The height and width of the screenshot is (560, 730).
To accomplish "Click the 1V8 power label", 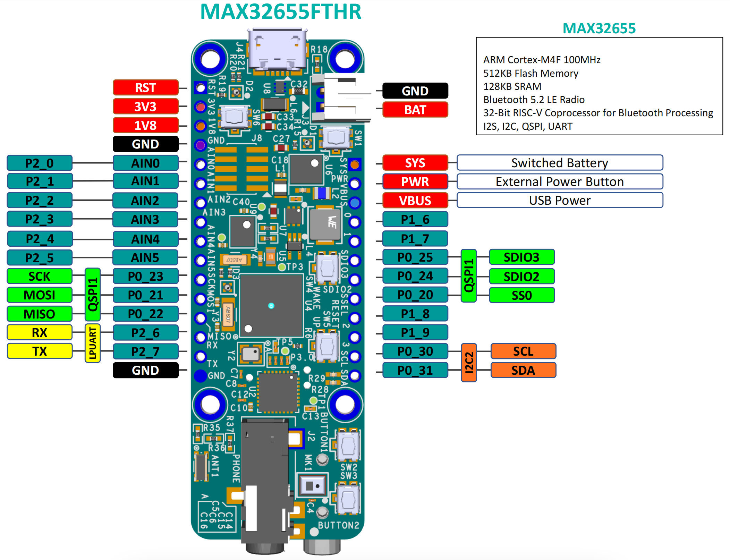I will 145,125.
